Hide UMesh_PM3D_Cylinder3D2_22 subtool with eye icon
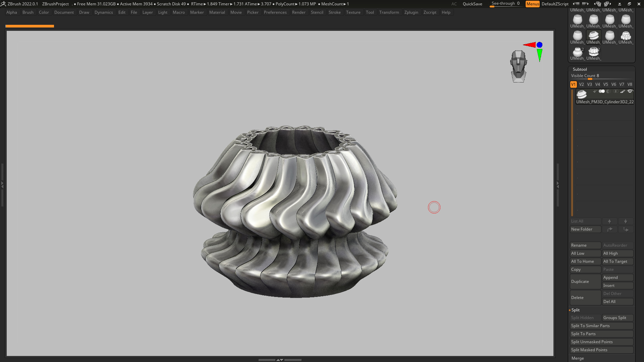Viewport: 644px width, 362px height. pos(630,91)
